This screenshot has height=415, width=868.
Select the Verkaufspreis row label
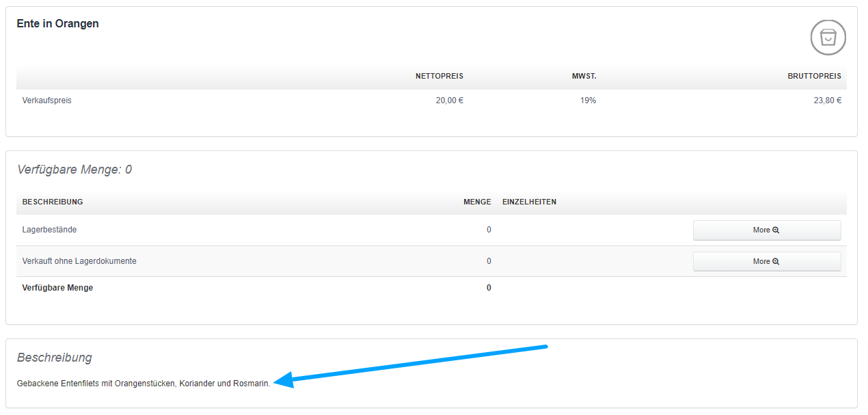(x=47, y=101)
